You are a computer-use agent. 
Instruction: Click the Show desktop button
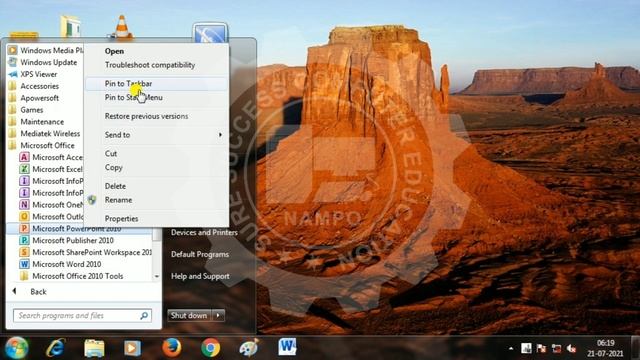[635, 348]
